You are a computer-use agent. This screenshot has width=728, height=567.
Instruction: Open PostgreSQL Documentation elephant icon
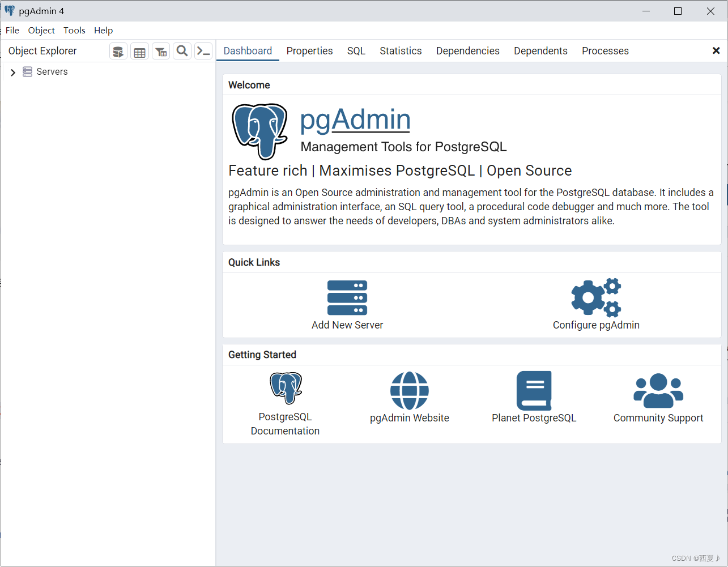coord(286,388)
